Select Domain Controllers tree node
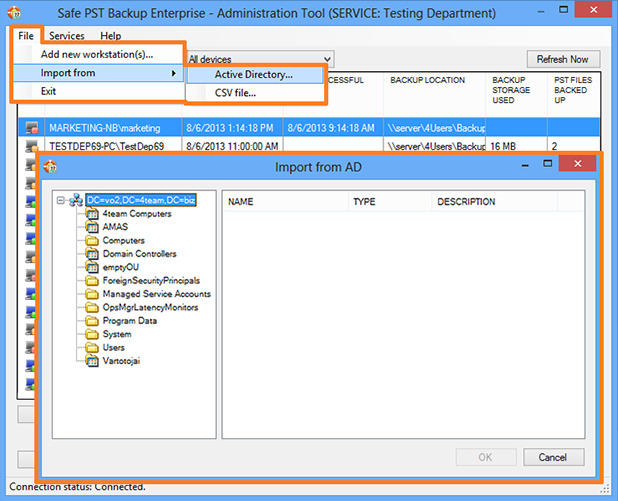 [x=140, y=254]
